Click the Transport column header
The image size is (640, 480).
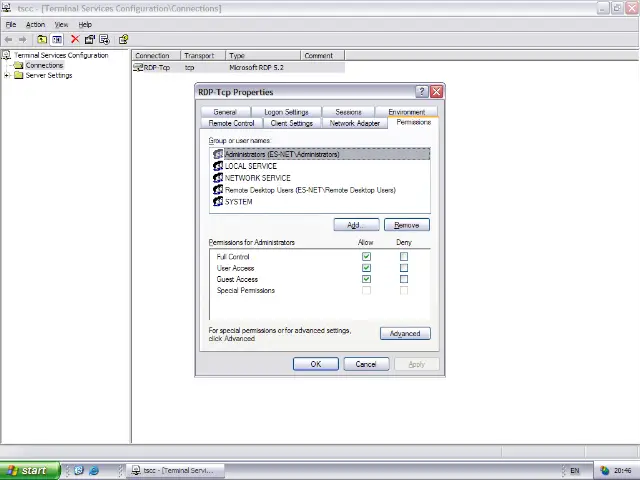tap(203, 56)
